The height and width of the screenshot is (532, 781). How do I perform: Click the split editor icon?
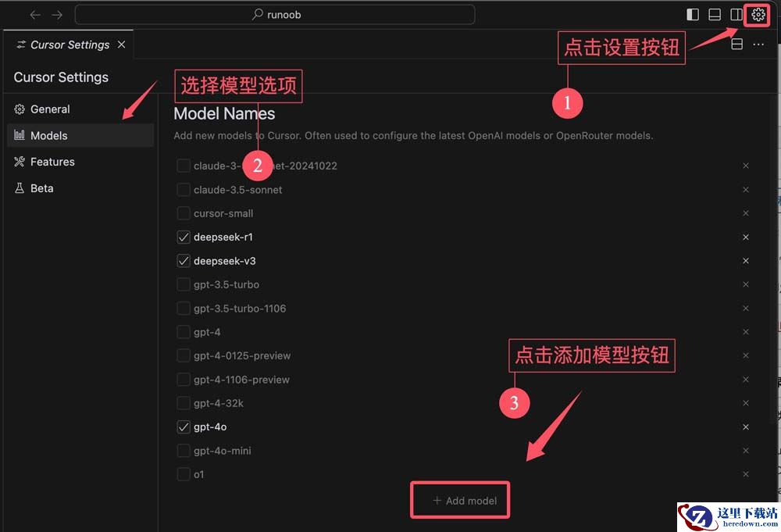737,45
